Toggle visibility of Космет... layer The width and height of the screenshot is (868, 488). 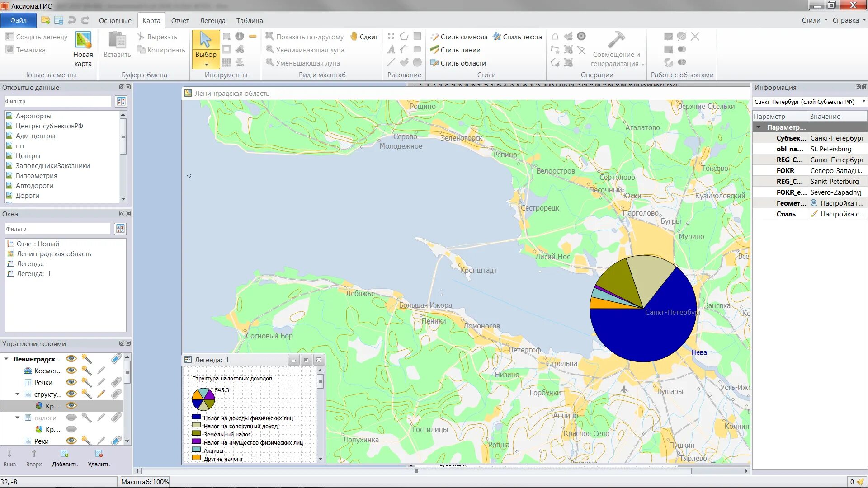(71, 371)
